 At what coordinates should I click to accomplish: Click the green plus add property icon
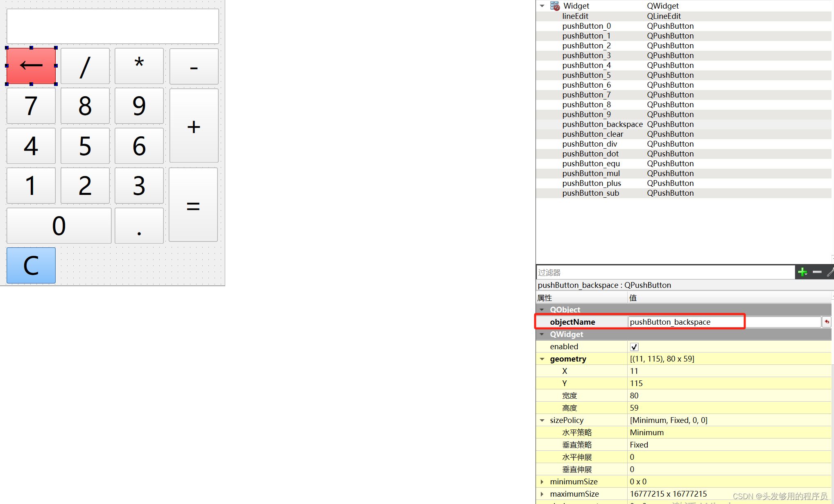click(802, 272)
